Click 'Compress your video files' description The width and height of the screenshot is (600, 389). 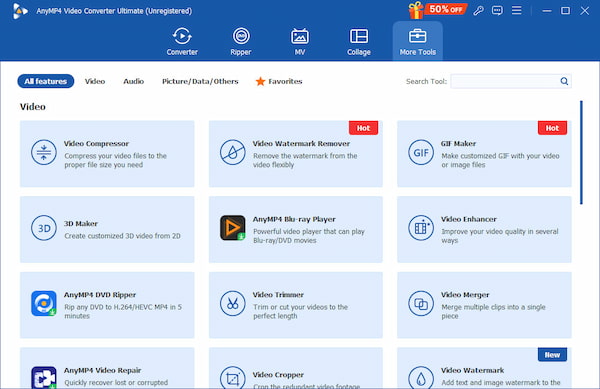pos(115,160)
